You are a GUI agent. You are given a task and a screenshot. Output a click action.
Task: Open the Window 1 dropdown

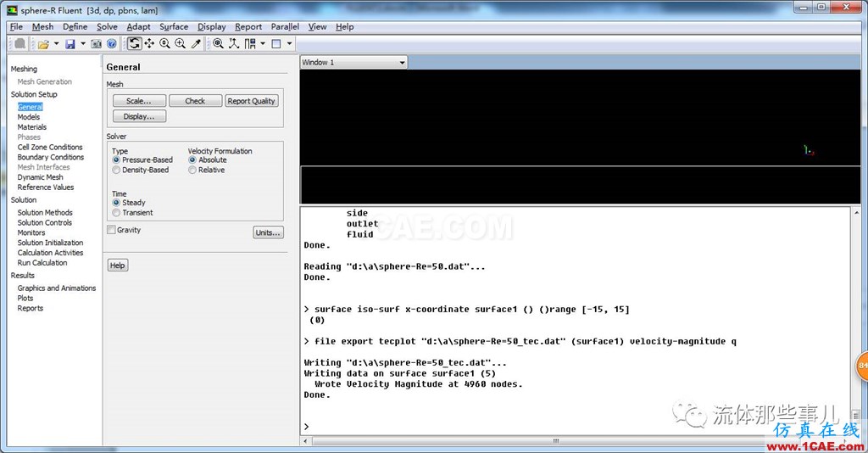point(353,62)
